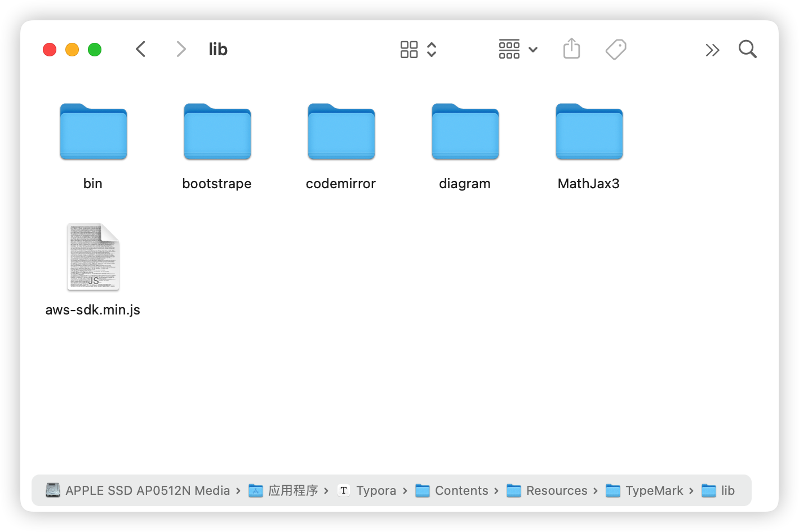The height and width of the screenshot is (532, 799).
Task: Click the 'lib' window title
Action: click(x=218, y=50)
